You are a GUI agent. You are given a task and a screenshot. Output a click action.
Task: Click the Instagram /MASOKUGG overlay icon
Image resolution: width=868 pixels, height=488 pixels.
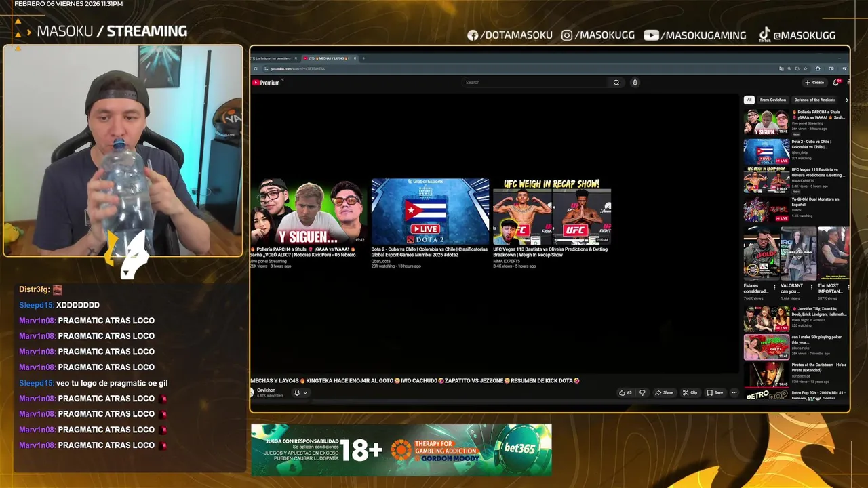[x=567, y=35]
